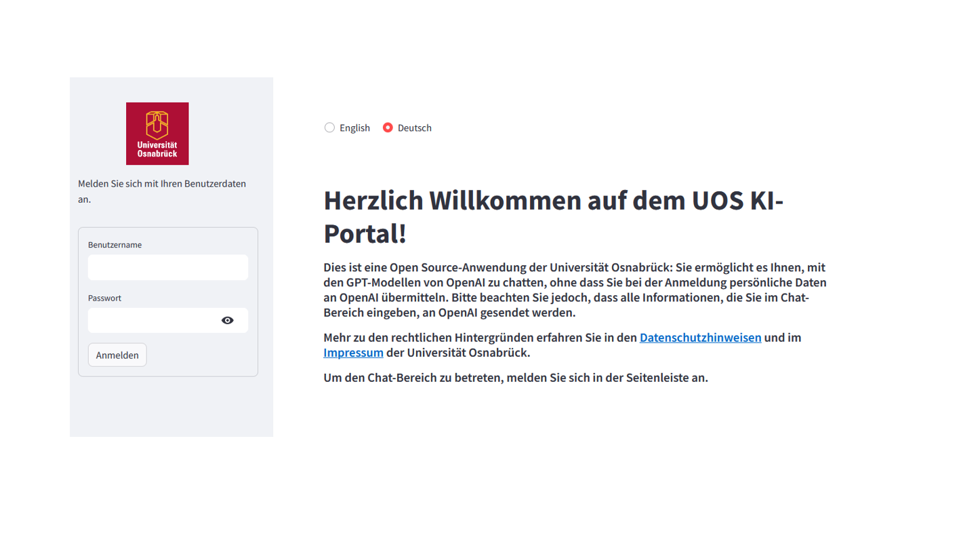This screenshot has height=542, width=980.
Task: Click the 'Herzlich Willkommen auf dem UOS KI-Portal!' heading
Action: (553, 216)
